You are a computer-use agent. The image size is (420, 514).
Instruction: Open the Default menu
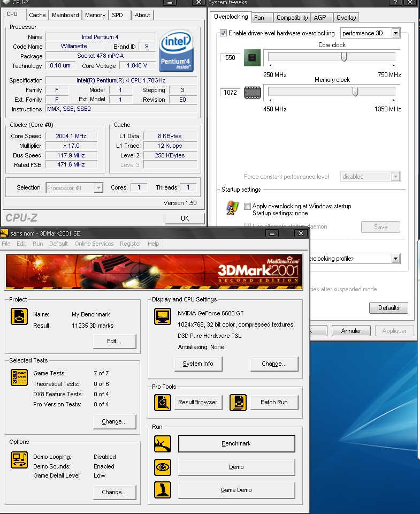click(x=59, y=244)
